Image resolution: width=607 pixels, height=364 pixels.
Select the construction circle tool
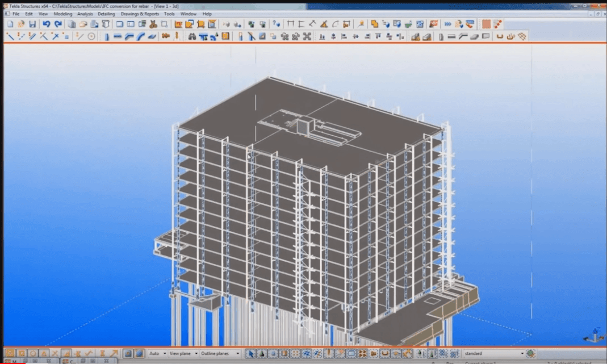91,36
